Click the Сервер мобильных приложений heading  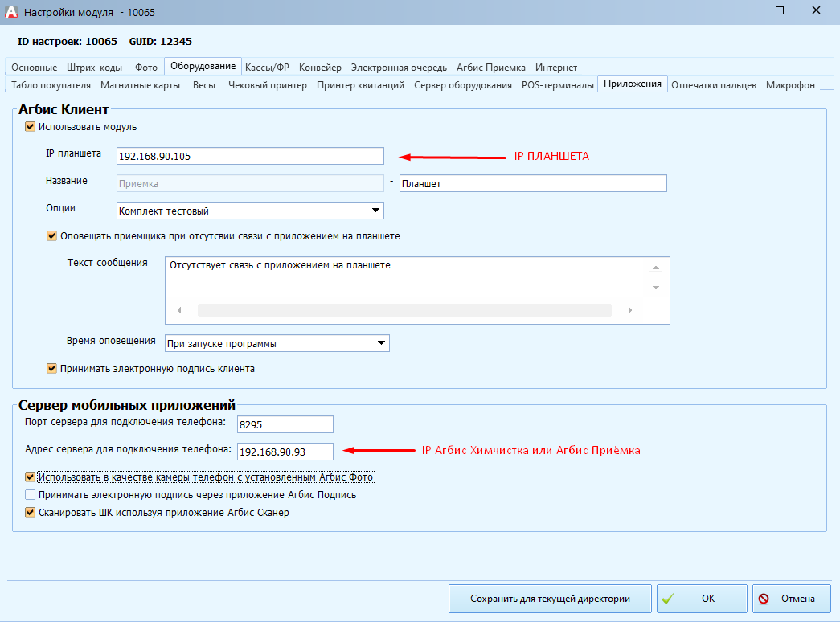[x=127, y=405]
